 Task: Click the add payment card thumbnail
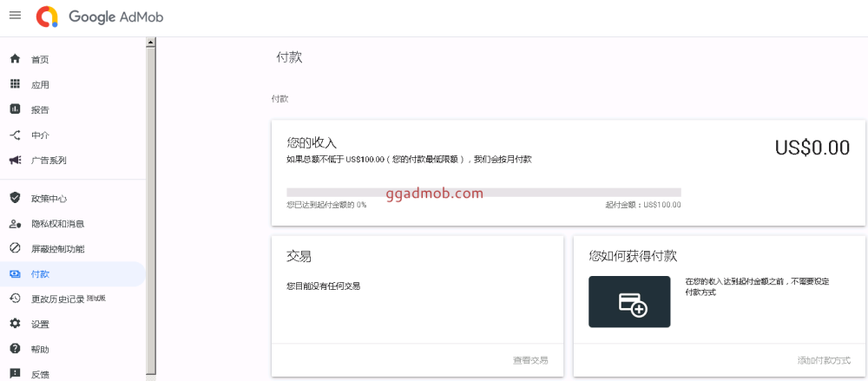pos(629,302)
